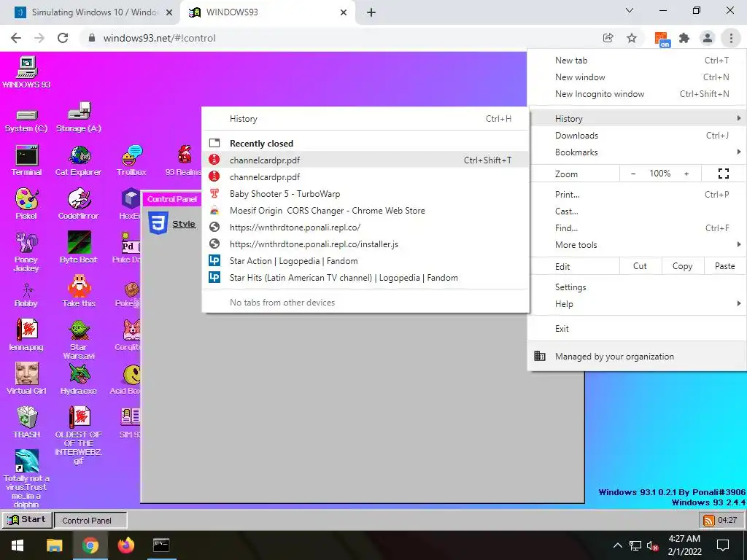
Task: Open full History entry with Ctrl+H
Action: 365,119
